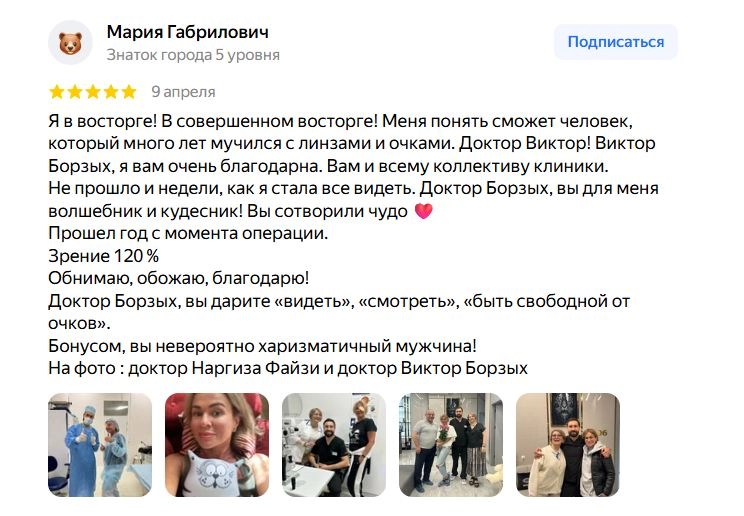Click the line starting На фото : доктор
Viewport: 744px width, 516px height.
pos(288,368)
